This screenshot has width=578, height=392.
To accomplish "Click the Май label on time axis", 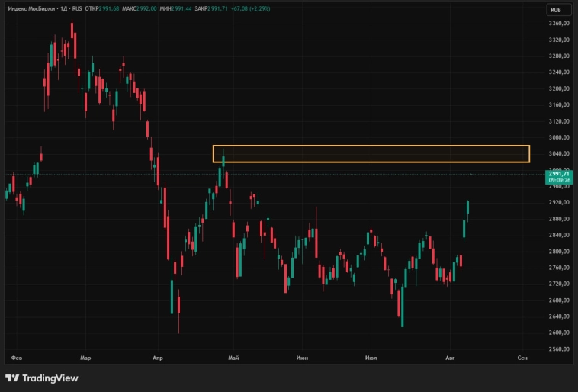I will (233, 357).
